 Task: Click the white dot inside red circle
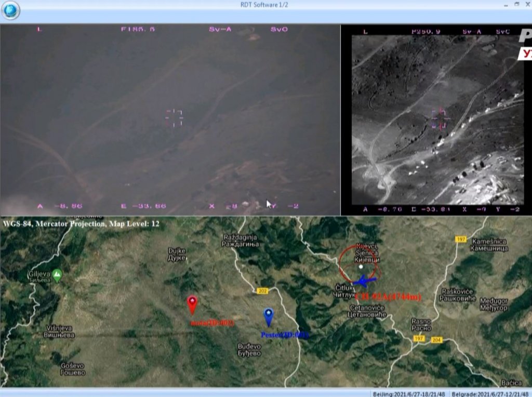click(x=361, y=267)
